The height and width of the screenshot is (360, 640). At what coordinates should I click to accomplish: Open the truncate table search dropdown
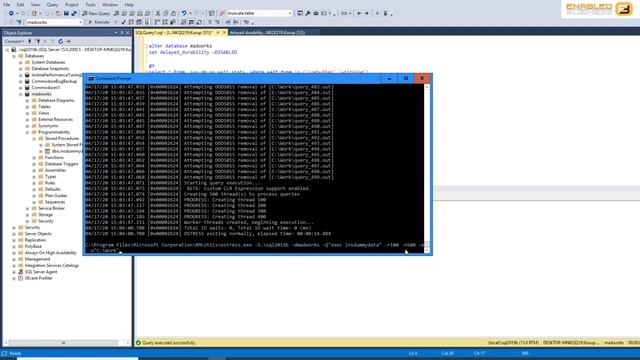coord(290,13)
